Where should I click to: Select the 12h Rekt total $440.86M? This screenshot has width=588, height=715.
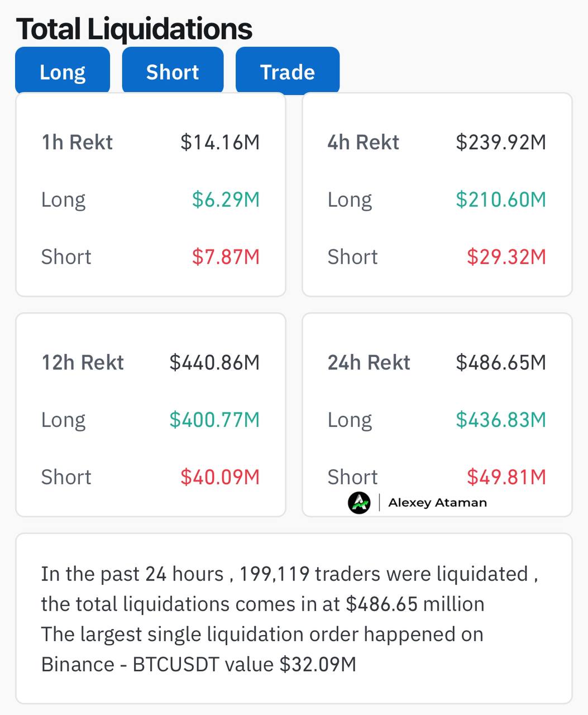coord(214,363)
